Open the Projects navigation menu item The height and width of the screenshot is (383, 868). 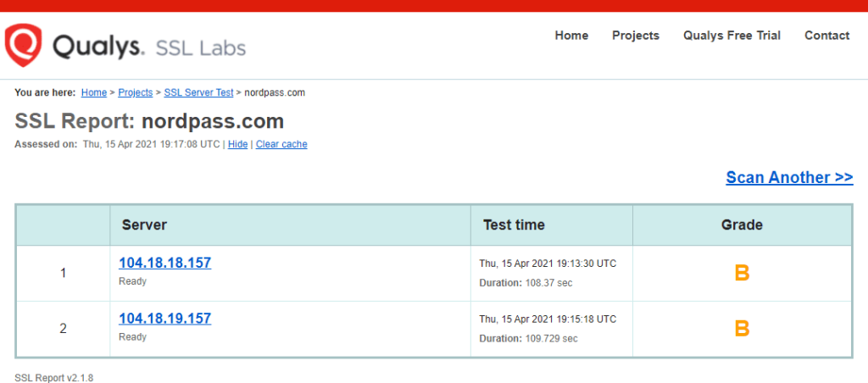[636, 36]
